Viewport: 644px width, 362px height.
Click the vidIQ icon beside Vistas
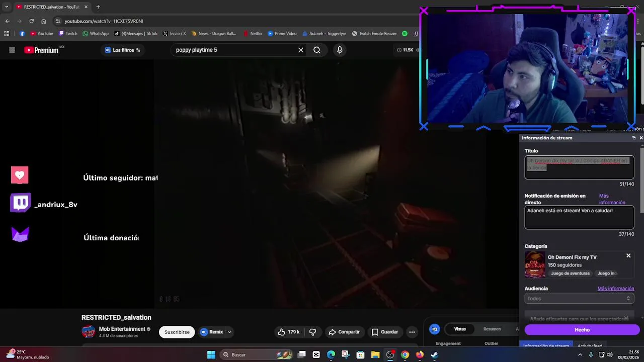pos(435,329)
